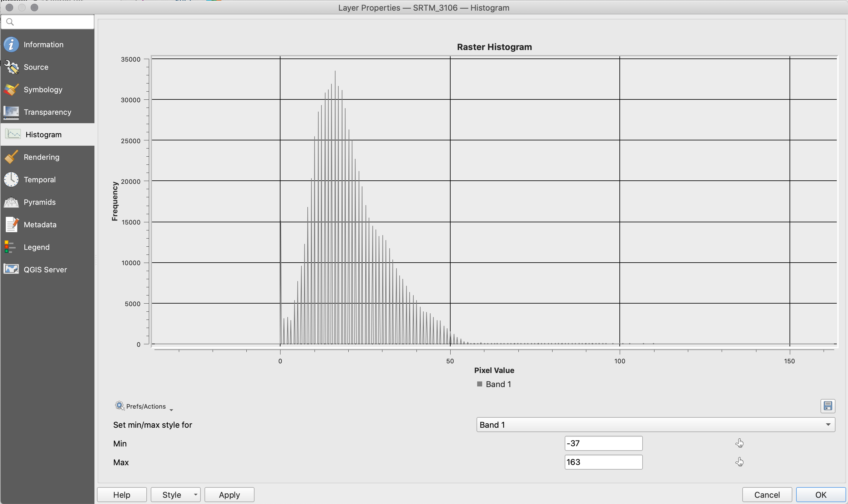Click the Min value input field
Image resolution: width=848 pixels, height=504 pixels.
[603, 443]
